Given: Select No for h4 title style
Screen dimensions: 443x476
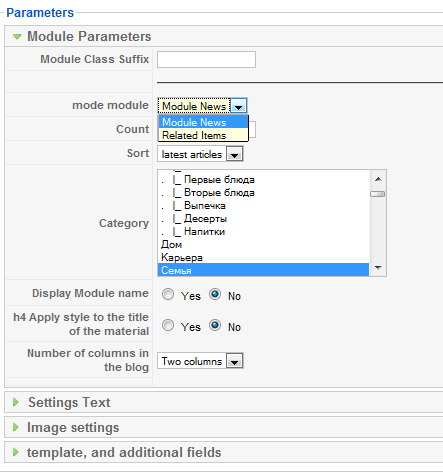Looking at the screenshot, I should click(x=215, y=325).
